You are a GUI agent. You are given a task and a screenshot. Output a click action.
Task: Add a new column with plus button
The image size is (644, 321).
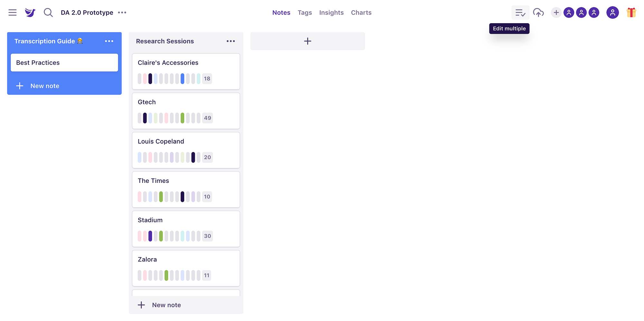[x=308, y=41]
